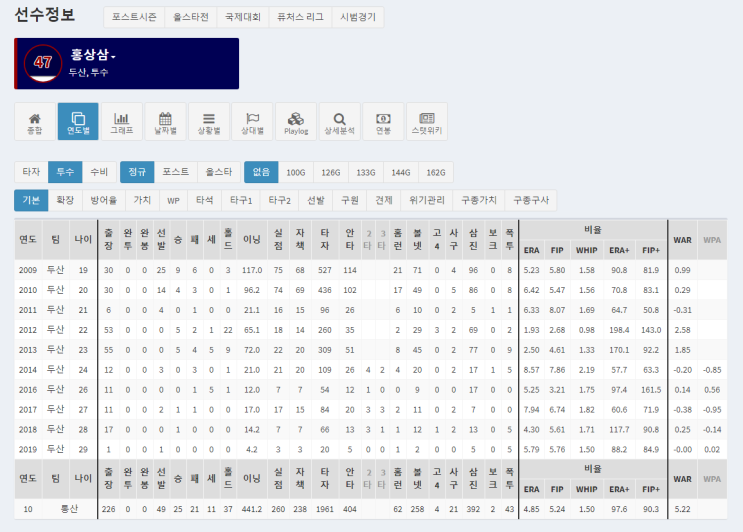Open the WP stats tab
Image resolution: width=743 pixels, height=532 pixels.
coord(173,201)
